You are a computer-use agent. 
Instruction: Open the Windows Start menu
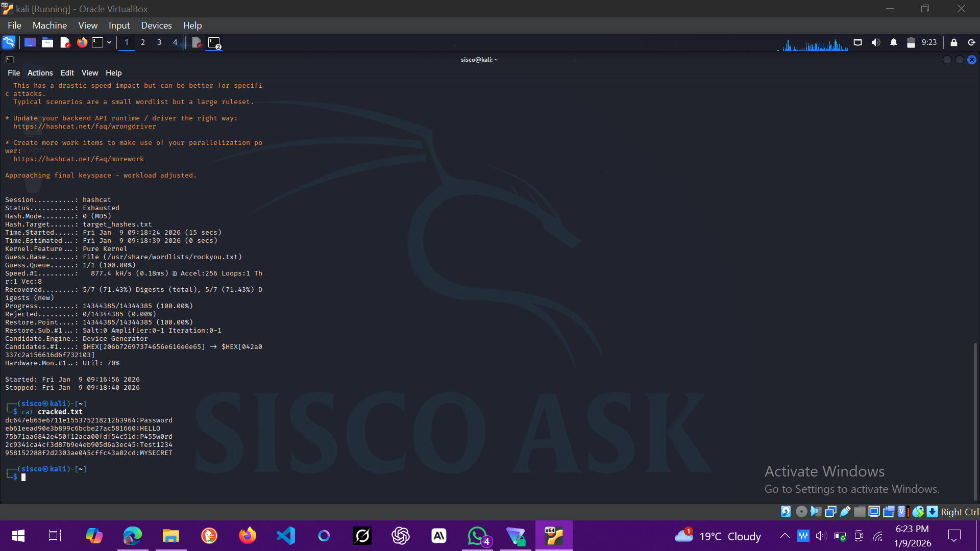pos(18,536)
